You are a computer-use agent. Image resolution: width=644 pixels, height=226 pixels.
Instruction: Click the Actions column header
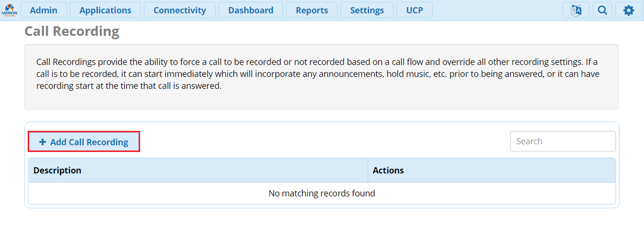[x=388, y=170]
